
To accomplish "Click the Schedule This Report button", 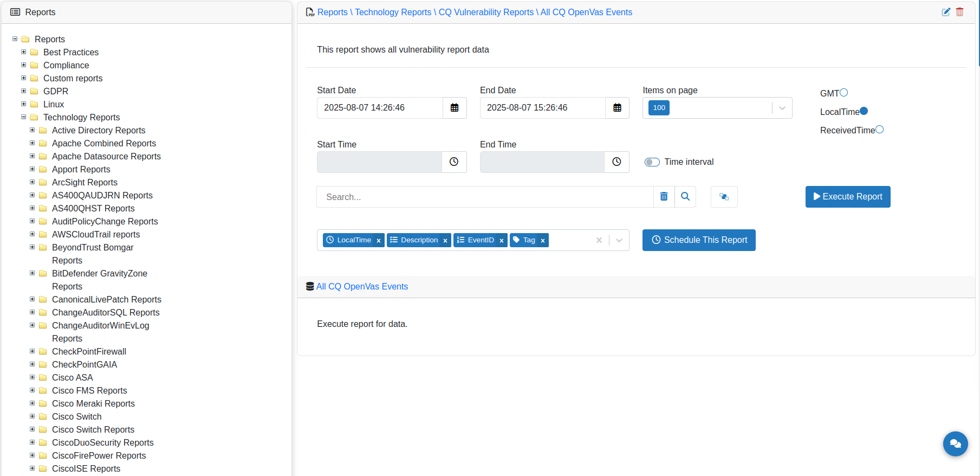I will click(x=699, y=240).
